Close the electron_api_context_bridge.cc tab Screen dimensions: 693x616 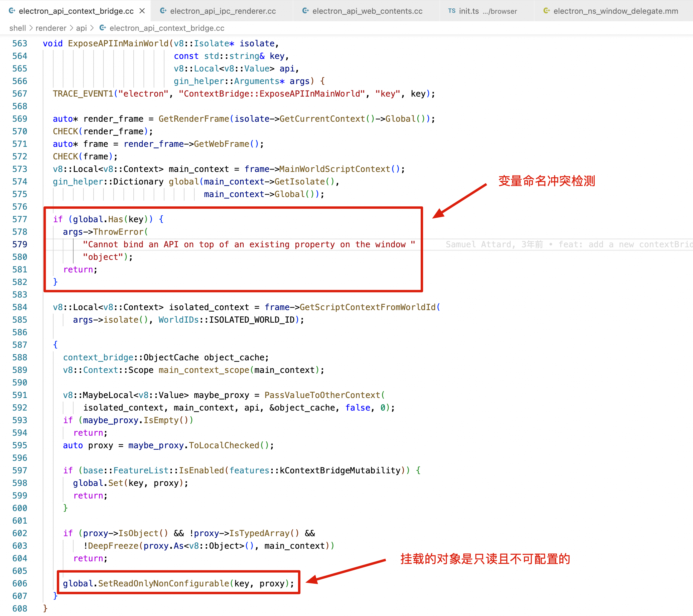[142, 11]
